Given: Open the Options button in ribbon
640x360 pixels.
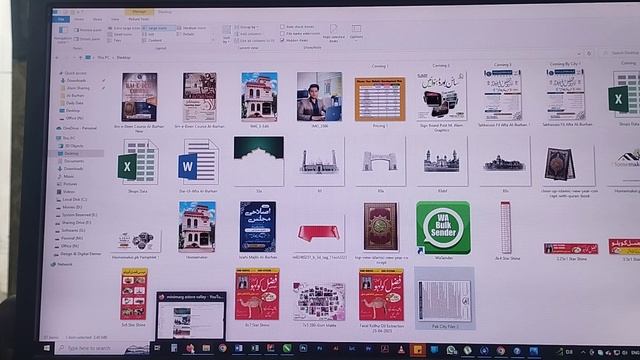Looking at the screenshot, I should tap(356, 32).
